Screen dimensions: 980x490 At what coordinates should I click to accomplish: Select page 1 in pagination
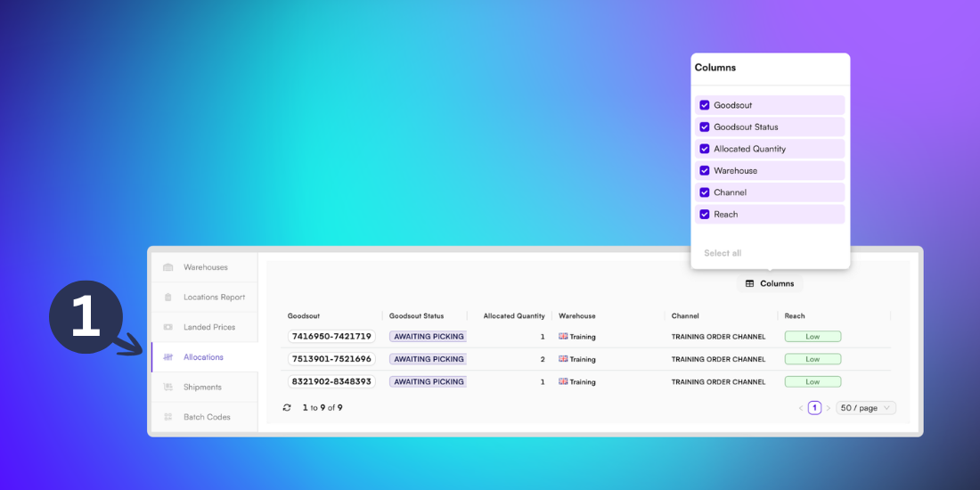coord(814,408)
